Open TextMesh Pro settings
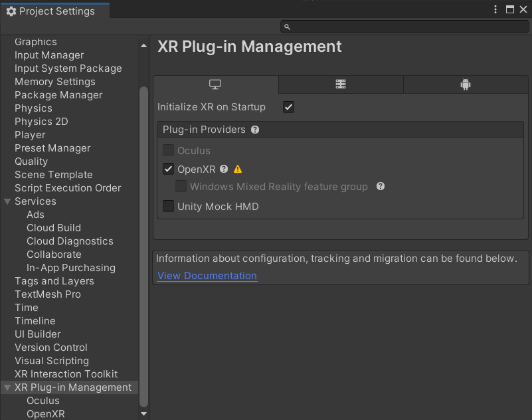The width and height of the screenshot is (532, 420). [48, 294]
